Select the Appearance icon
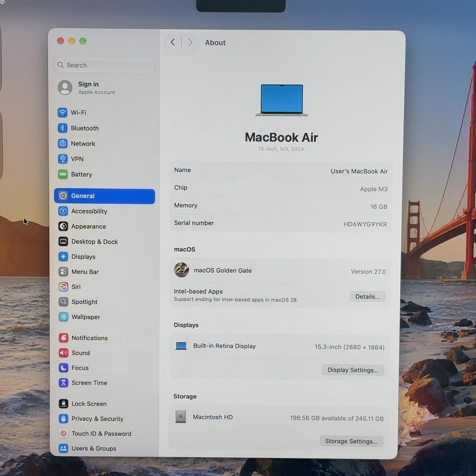Viewport: 476px width, 476px height. click(63, 226)
